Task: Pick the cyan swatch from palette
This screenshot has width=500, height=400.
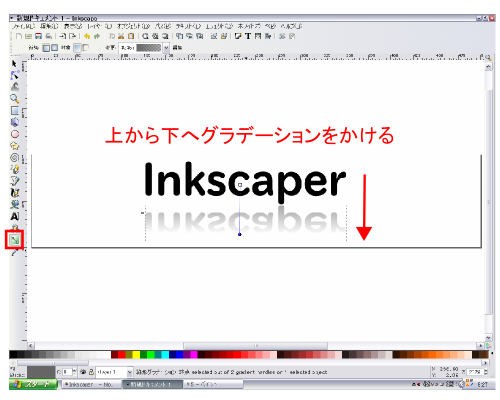Action: pyautogui.click(x=165, y=354)
